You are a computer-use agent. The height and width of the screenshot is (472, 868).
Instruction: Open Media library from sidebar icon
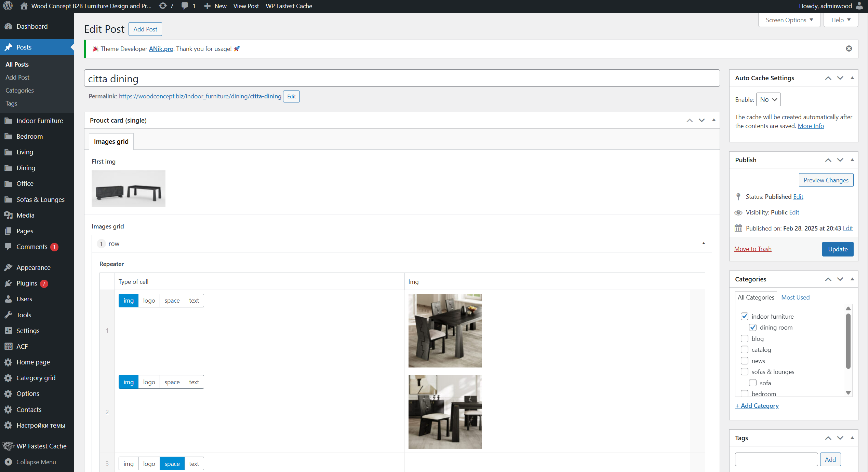click(x=9, y=215)
